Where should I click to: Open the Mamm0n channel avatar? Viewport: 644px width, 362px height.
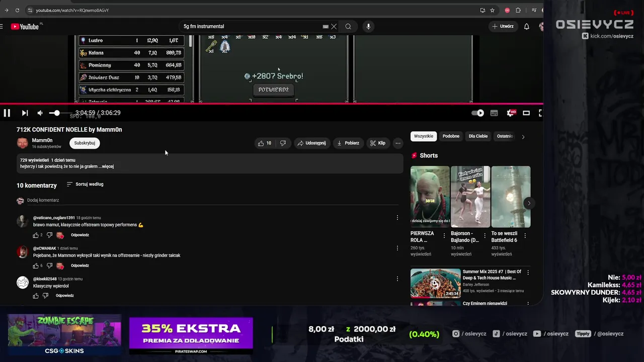click(x=23, y=143)
